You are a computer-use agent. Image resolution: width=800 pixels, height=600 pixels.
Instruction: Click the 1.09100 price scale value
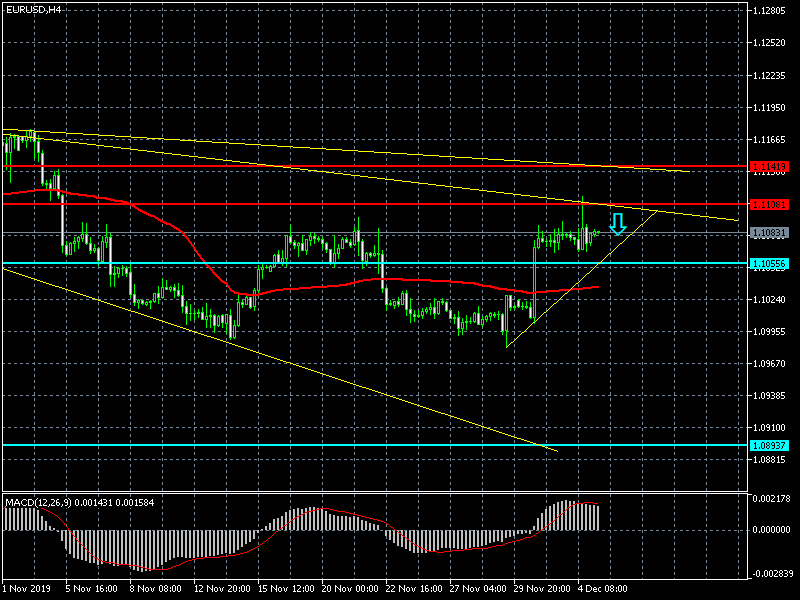click(x=769, y=428)
